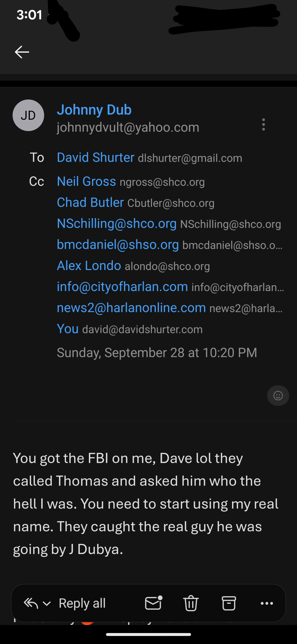Delete this email with trash icon
The height and width of the screenshot is (644, 297).
tap(191, 603)
